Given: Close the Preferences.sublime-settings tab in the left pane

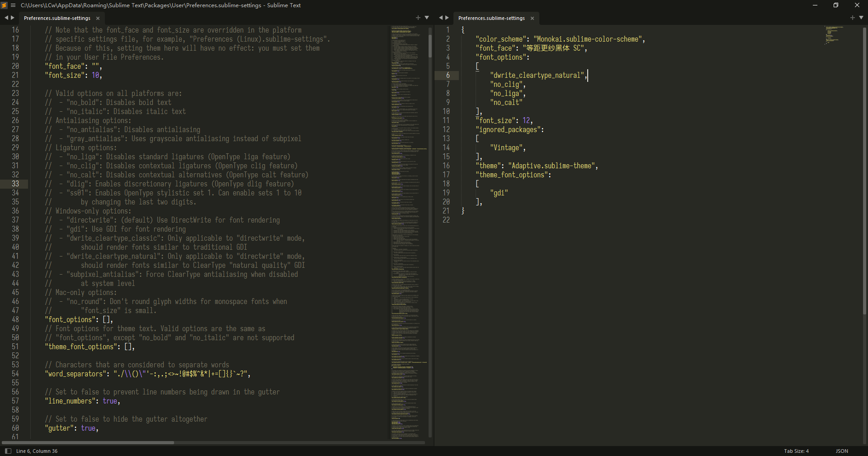Looking at the screenshot, I should point(98,18).
